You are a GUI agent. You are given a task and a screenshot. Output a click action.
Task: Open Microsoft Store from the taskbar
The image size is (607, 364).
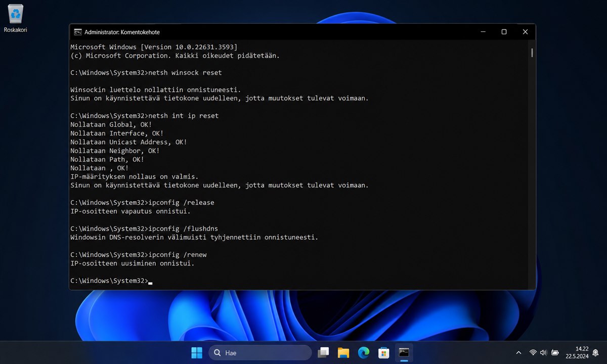(384, 352)
